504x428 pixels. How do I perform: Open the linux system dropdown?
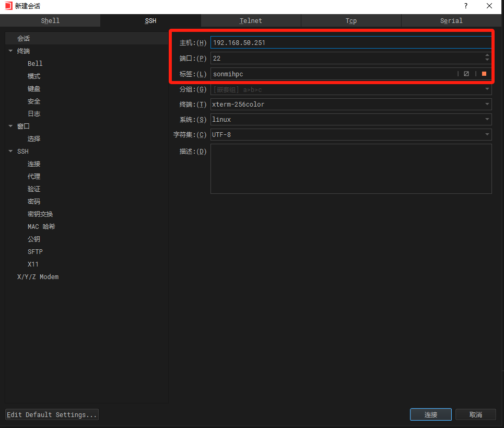(487, 120)
